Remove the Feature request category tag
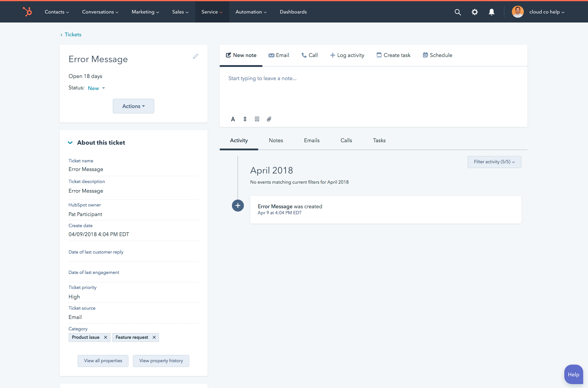The height and width of the screenshot is (388, 588). 154,337
